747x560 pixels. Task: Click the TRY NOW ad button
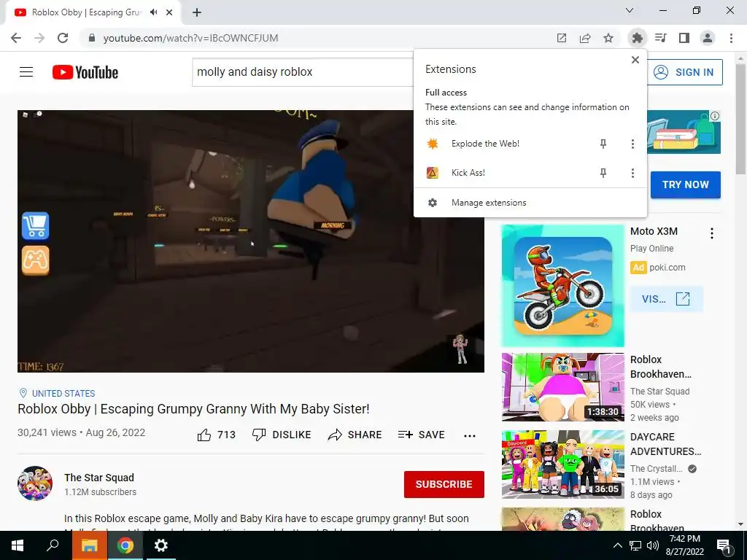[686, 184]
